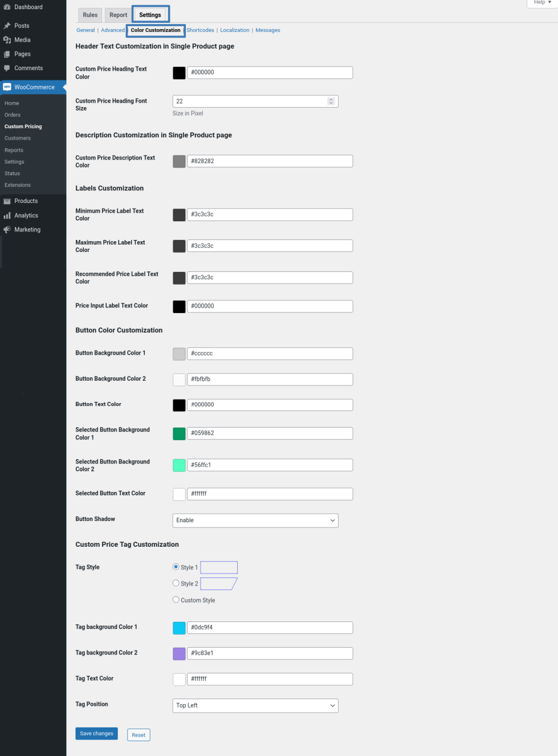Click the Posts pushpin icon
Viewport: 558px width, 756px height.
(x=7, y=26)
